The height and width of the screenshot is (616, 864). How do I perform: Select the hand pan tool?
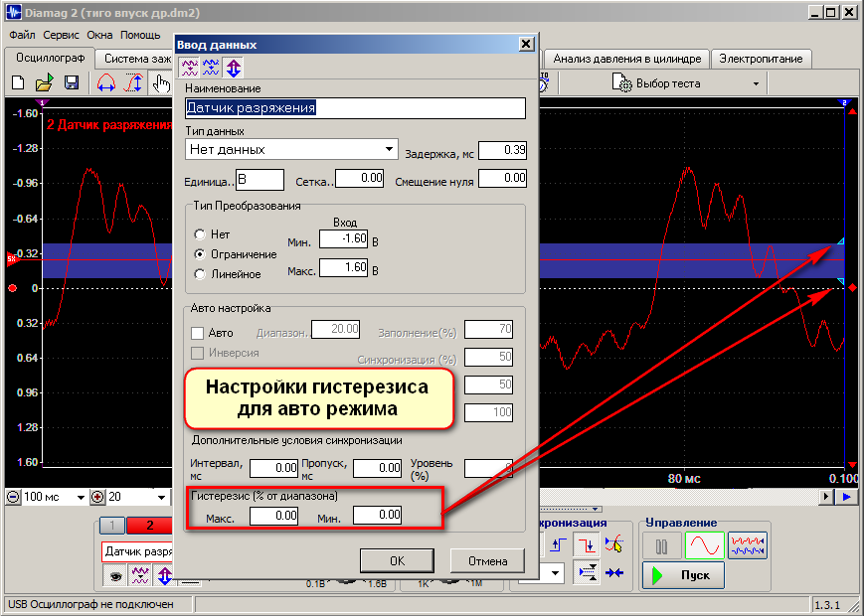pyautogui.click(x=161, y=83)
